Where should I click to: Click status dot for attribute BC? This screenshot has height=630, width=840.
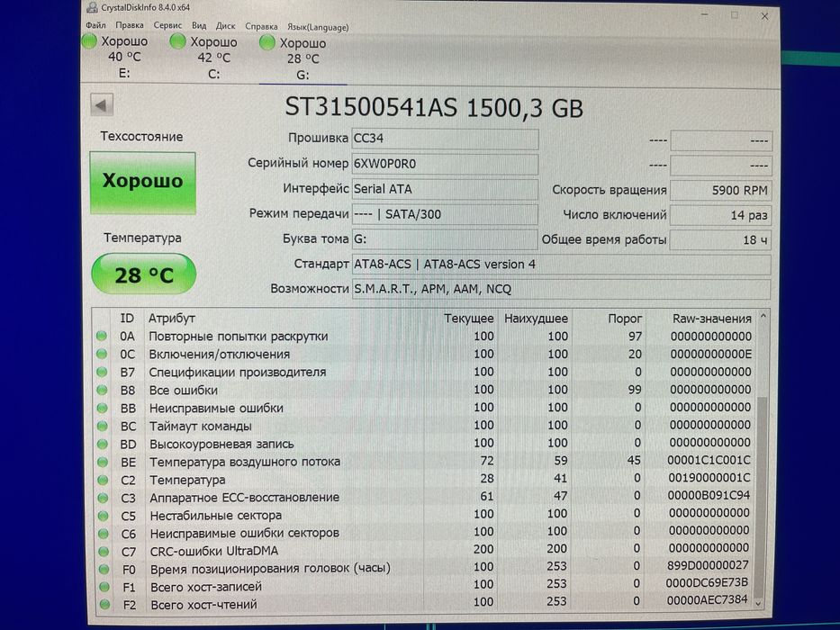pyautogui.click(x=102, y=426)
